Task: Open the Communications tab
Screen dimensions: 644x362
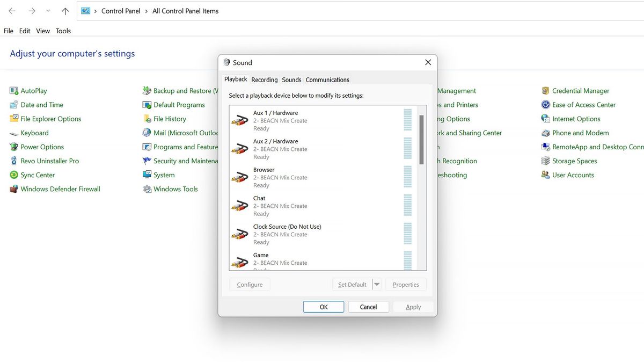Action: tap(327, 79)
